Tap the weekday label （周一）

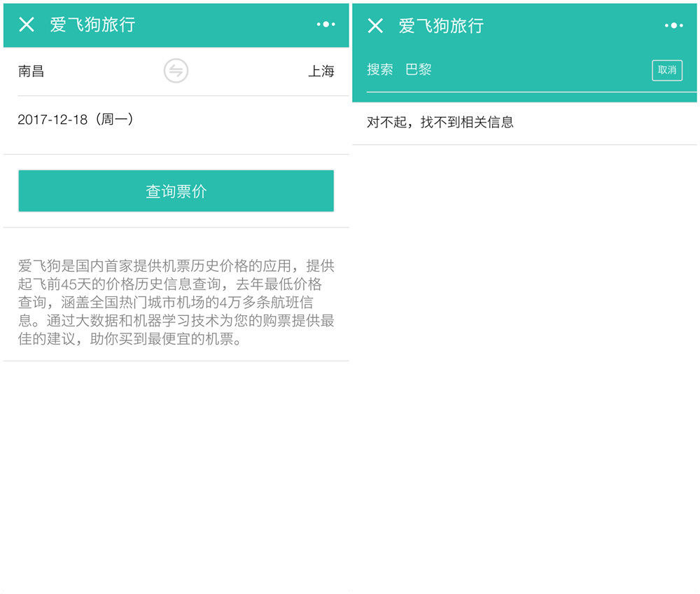coord(113,120)
